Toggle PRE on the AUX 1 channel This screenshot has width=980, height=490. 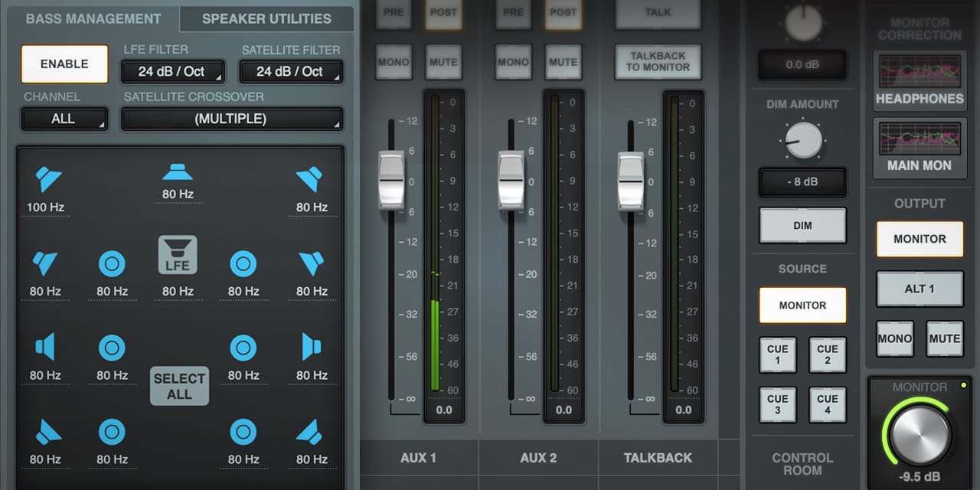pos(394,13)
